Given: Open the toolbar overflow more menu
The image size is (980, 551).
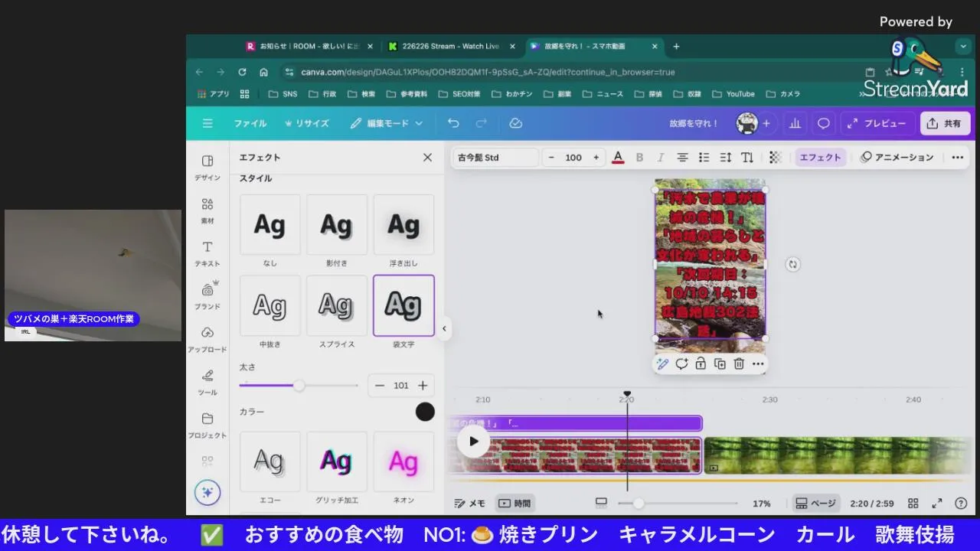Looking at the screenshot, I should click(x=957, y=158).
